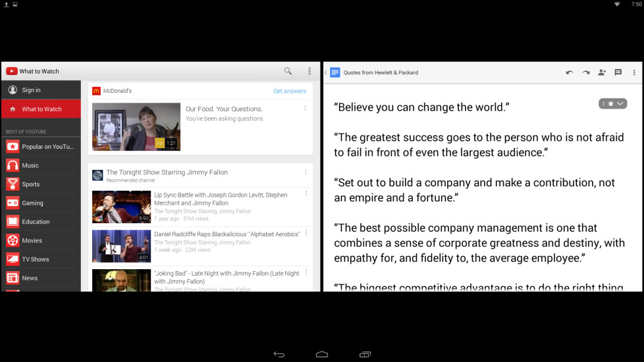Add people to share the document

(x=602, y=72)
